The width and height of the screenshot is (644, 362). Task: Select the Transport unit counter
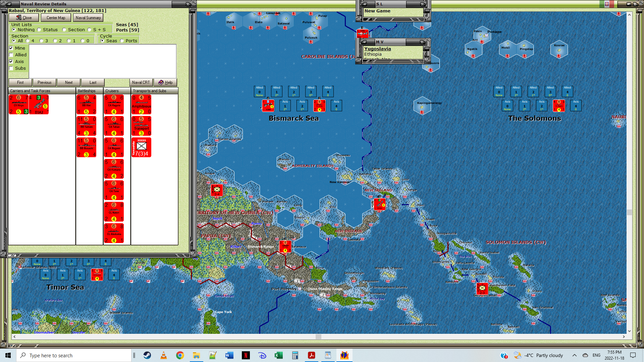click(141, 126)
